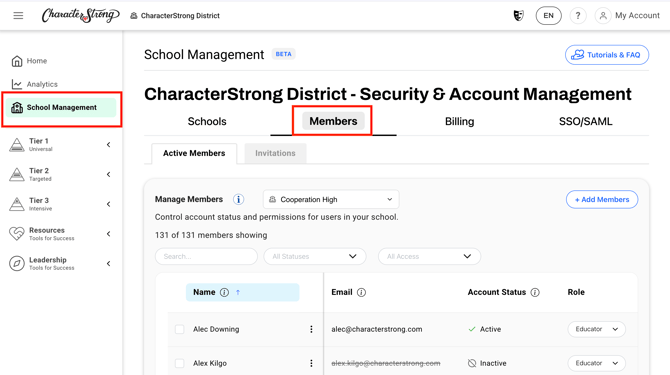670x375 pixels.
Task: Click the Tier 3 pyramid icon
Action: (x=17, y=204)
